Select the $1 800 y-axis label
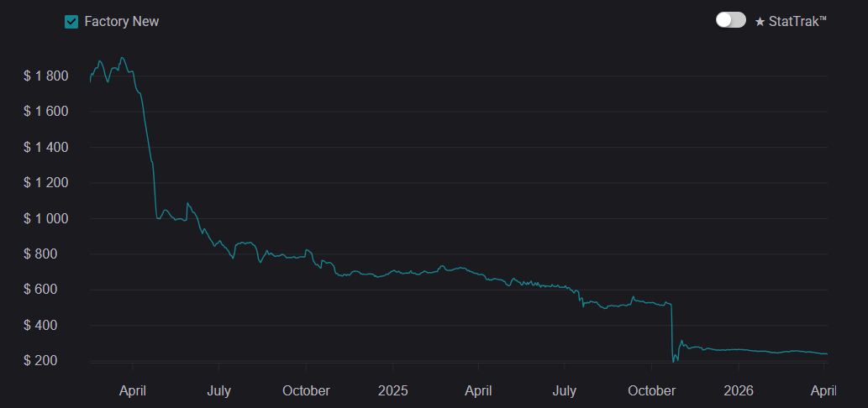The width and height of the screenshot is (868, 408). coord(45,76)
